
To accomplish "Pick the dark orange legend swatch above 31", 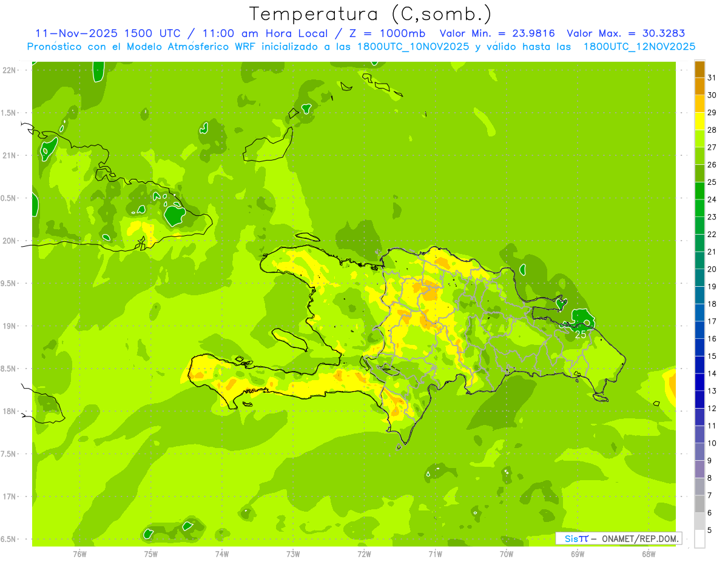I will click(x=699, y=69).
